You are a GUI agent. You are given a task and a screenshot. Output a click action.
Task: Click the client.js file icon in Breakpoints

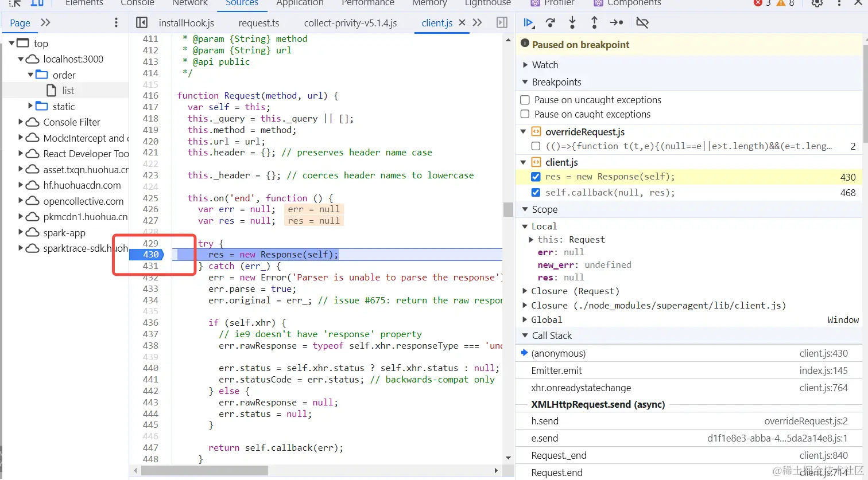point(536,162)
